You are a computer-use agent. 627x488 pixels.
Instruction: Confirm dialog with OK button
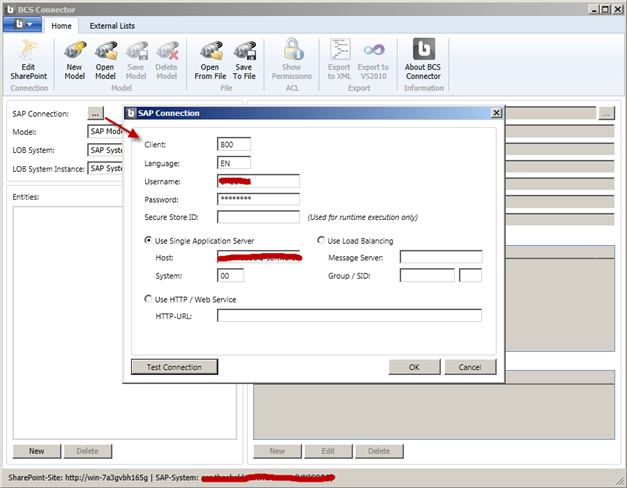(414, 367)
